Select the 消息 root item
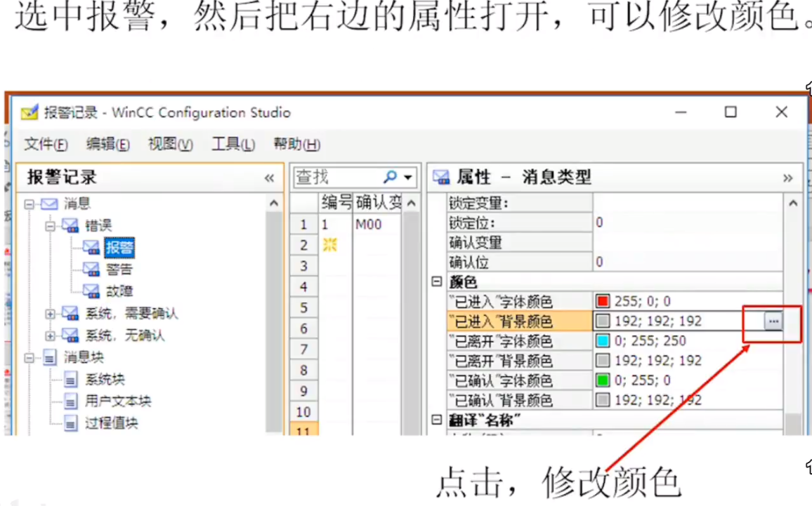 77,204
